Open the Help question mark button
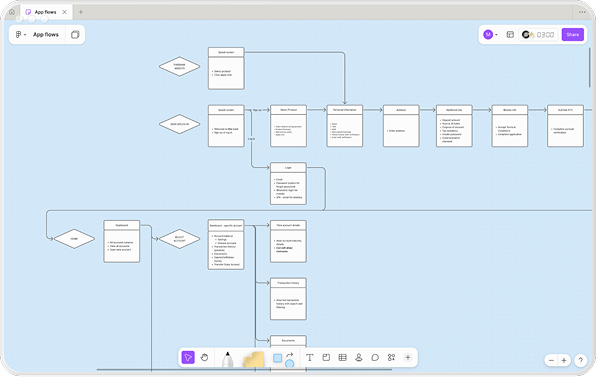The width and height of the screenshot is (596, 377). (x=580, y=360)
